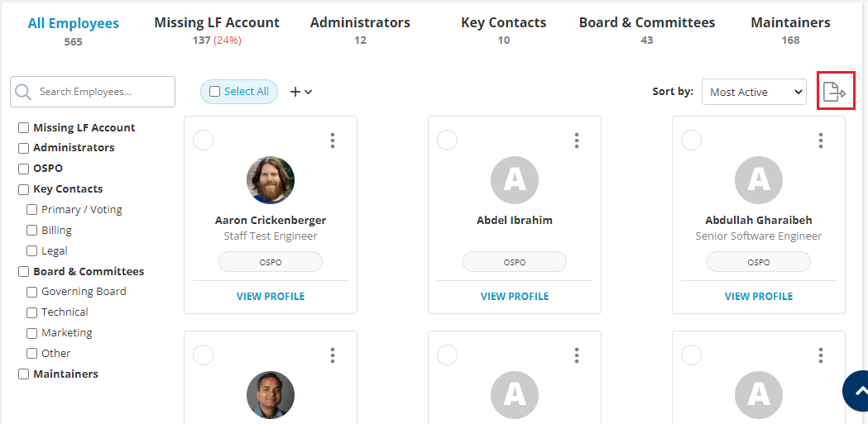Viewport: 868px width, 424px height.
Task: Click the scroll-to-top arrow button
Action: [x=859, y=392]
